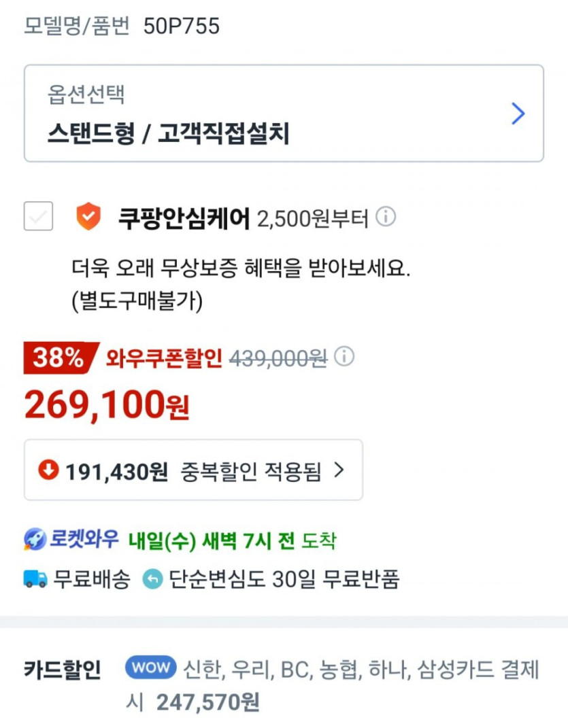Click the blue WOW badge

[x=151, y=668]
